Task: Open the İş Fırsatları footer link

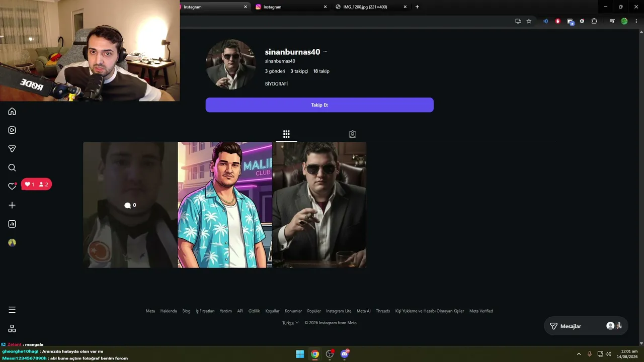Action: tap(205, 311)
